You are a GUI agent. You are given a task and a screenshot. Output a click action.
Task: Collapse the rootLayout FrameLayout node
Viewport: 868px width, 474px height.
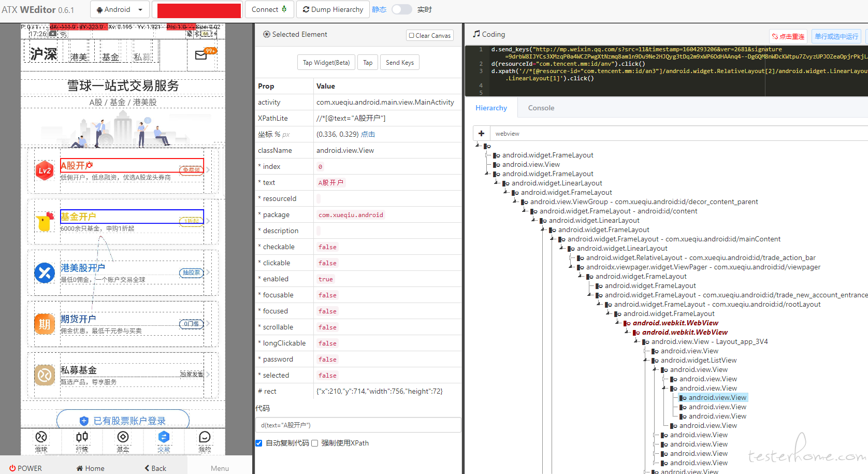pyautogui.click(x=599, y=304)
